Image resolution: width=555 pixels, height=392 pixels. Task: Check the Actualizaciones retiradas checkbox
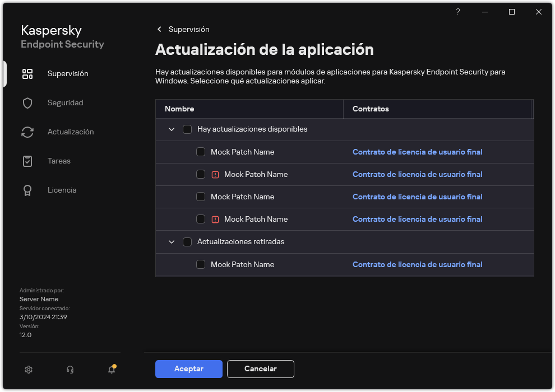(x=187, y=241)
